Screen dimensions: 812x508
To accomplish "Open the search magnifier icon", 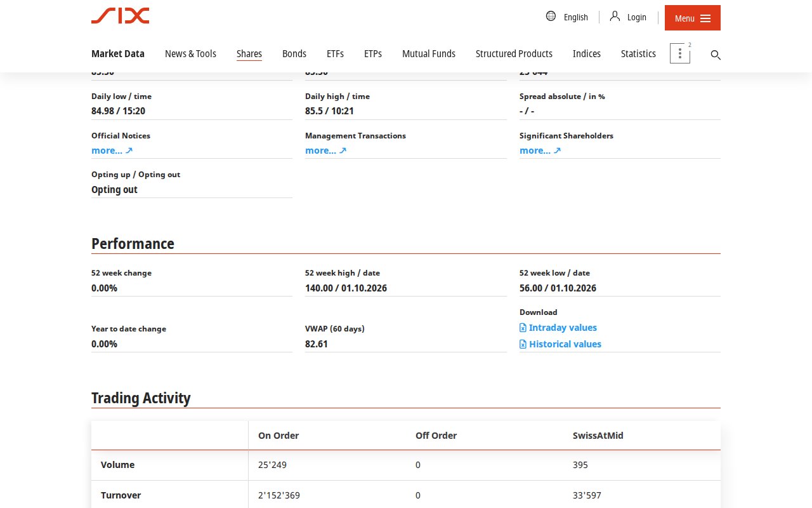I will tap(716, 55).
